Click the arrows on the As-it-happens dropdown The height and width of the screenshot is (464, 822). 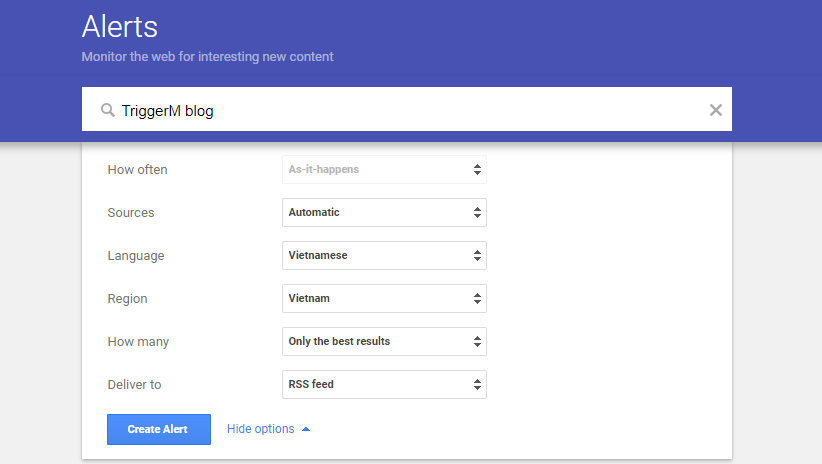(477, 170)
